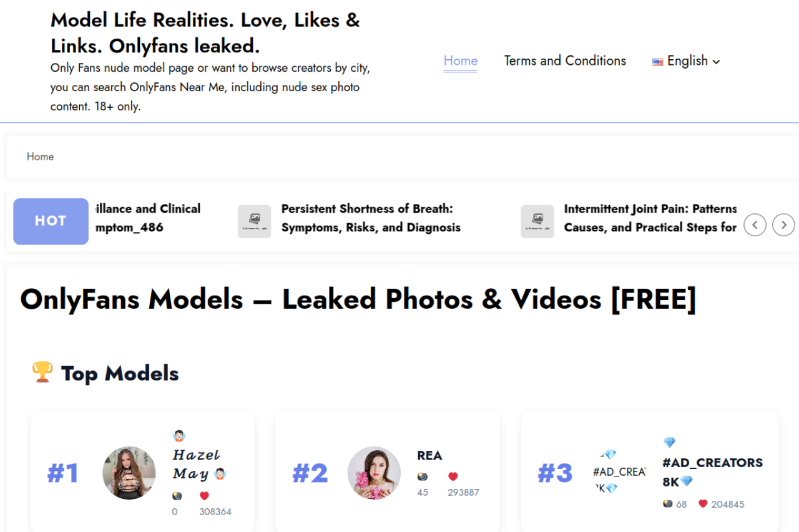Click heart icon on #AD_CREATORS card

[703, 504]
